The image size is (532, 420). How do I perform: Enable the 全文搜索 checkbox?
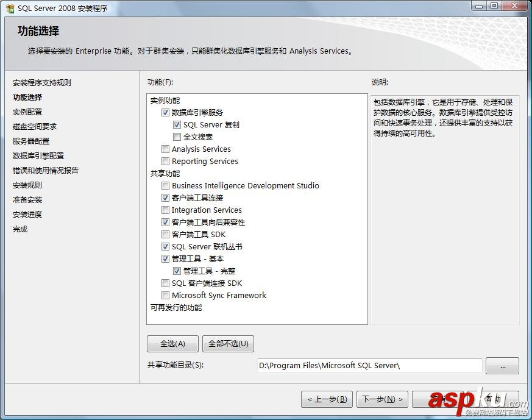(x=177, y=137)
